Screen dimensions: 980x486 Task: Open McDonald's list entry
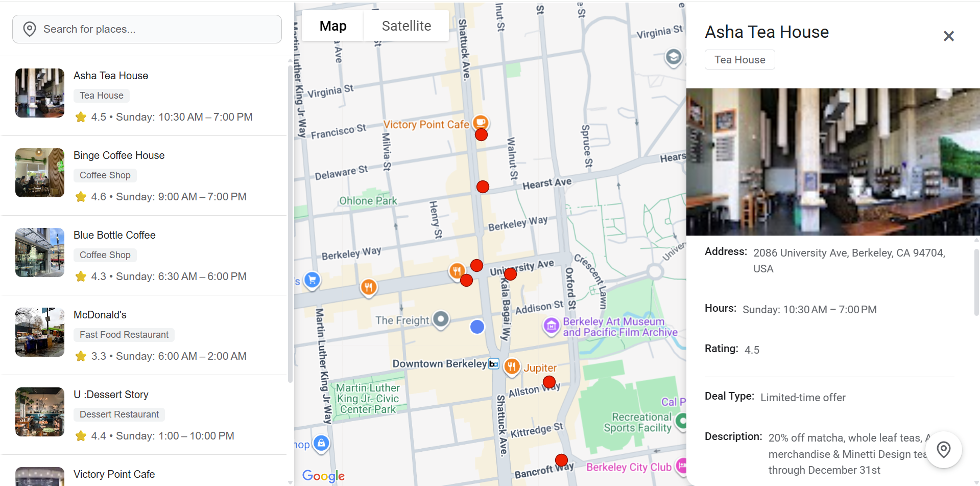pos(144,335)
